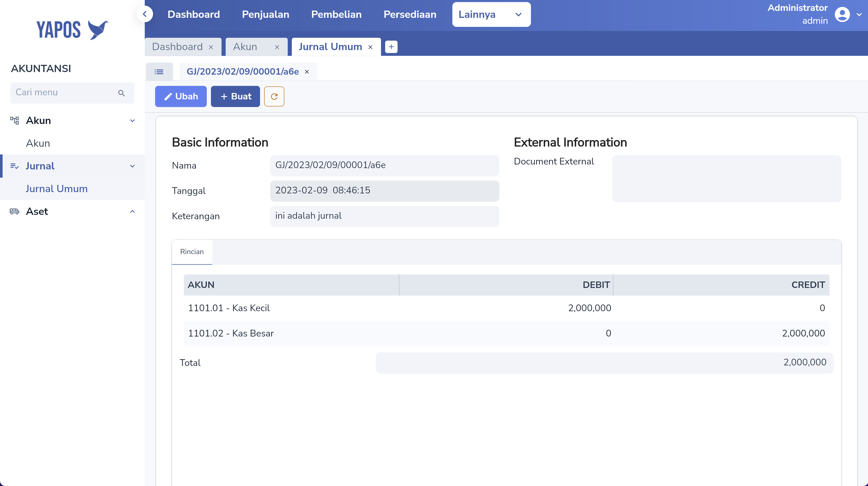Open Pembelian in top navigation
Viewport: 868px width, 486px height.
click(x=336, y=14)
